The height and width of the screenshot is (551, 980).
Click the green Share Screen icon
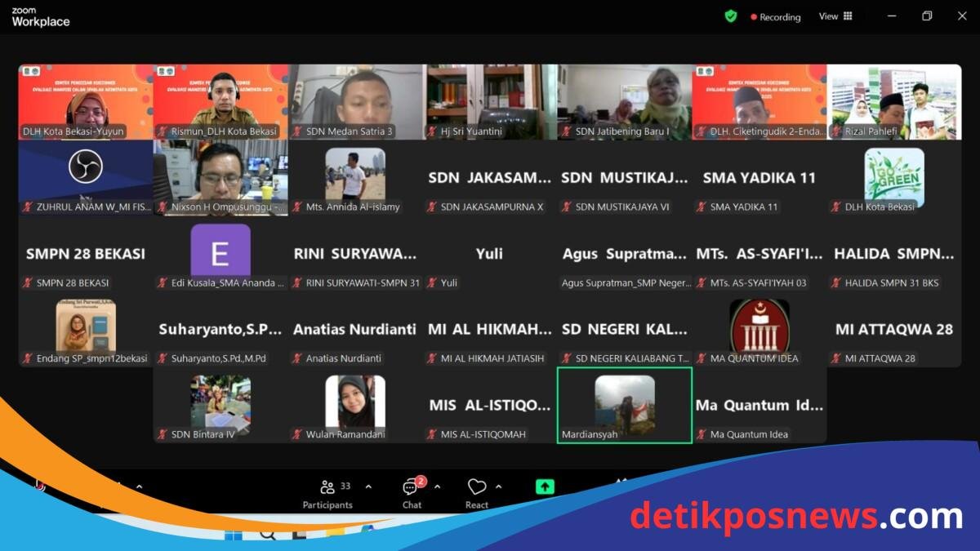[545, 487]
